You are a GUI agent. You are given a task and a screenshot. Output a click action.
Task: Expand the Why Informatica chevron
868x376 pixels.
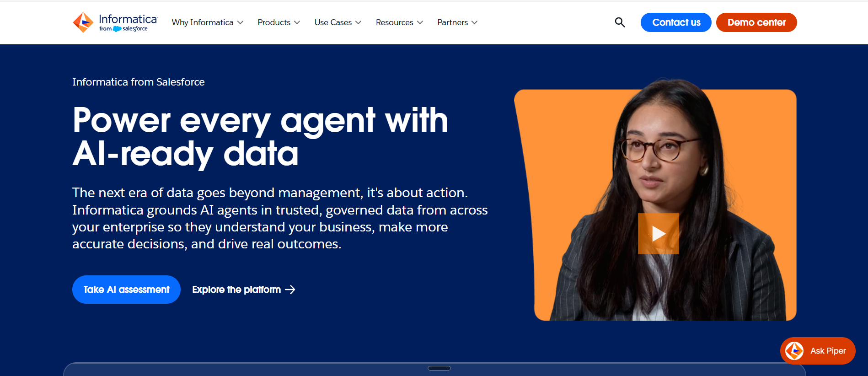[240, 22]
